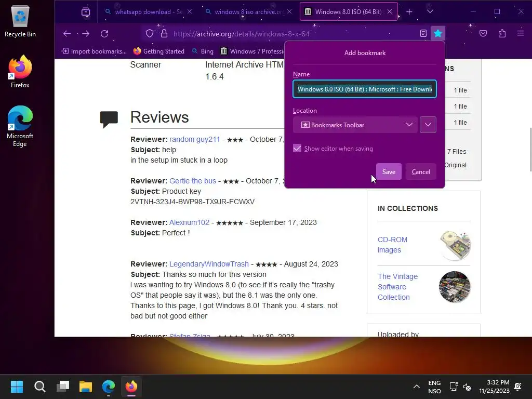
Task: Open the tracking protection shield icon
Action: tap(150, 34)
